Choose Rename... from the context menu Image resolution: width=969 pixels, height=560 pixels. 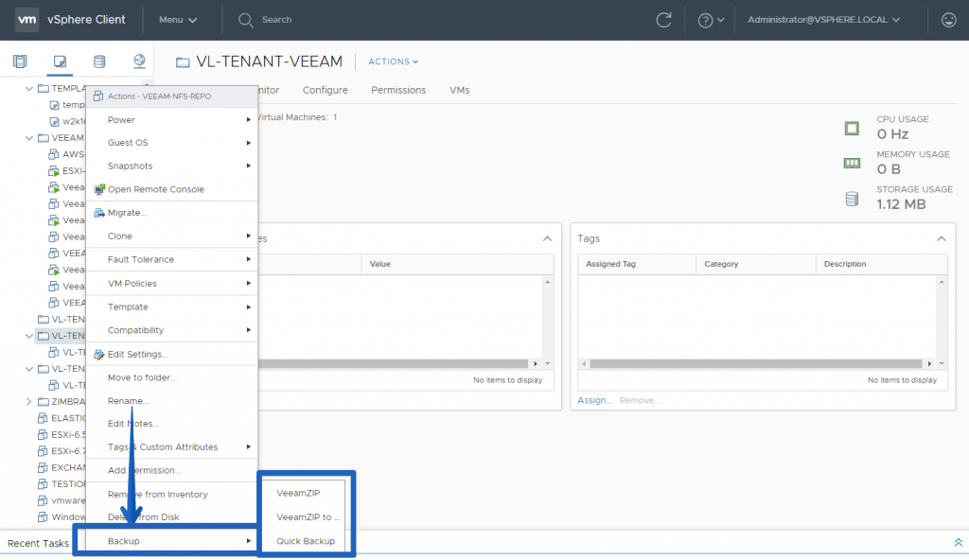coord(172,401)
